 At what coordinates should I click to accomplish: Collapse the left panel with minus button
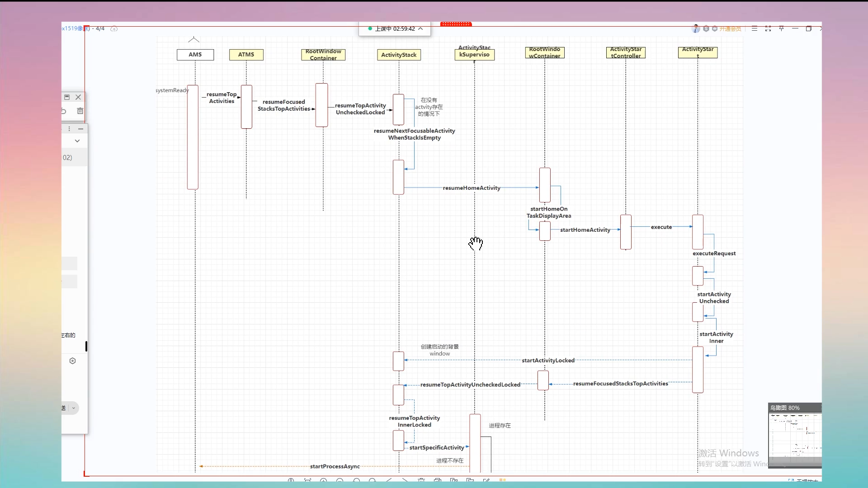point(80,129)
